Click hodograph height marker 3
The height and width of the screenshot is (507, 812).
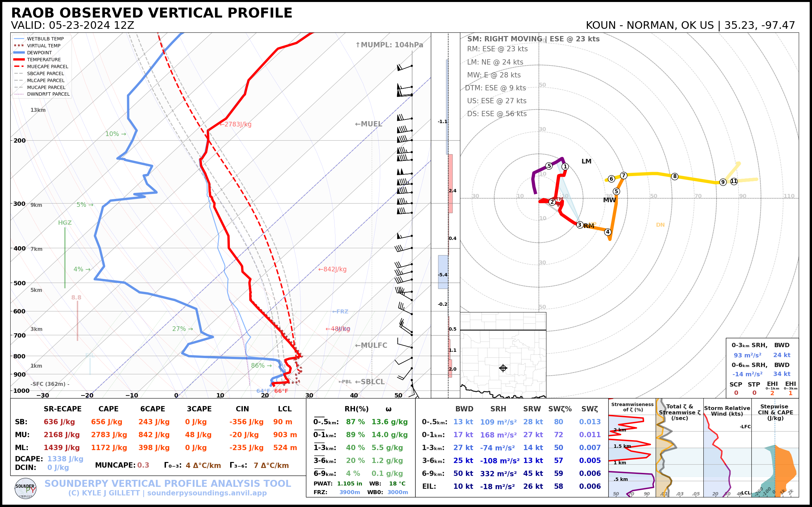(580, 225)
